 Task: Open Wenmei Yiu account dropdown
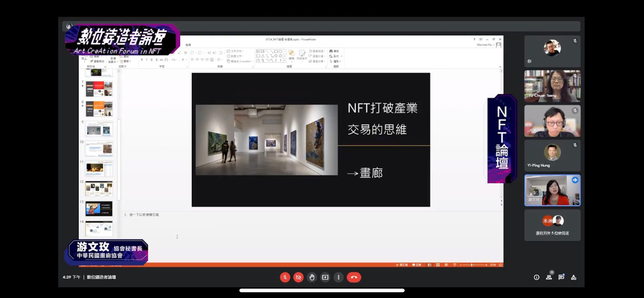click(485, 45)
